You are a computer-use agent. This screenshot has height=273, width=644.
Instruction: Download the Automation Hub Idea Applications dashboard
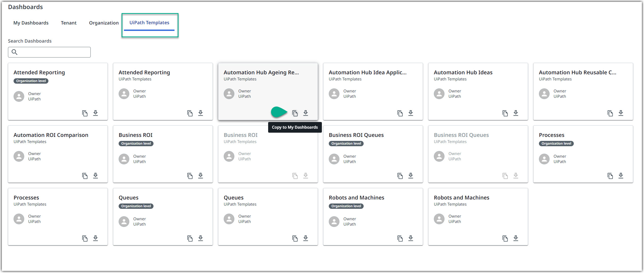tap(411, 113)
